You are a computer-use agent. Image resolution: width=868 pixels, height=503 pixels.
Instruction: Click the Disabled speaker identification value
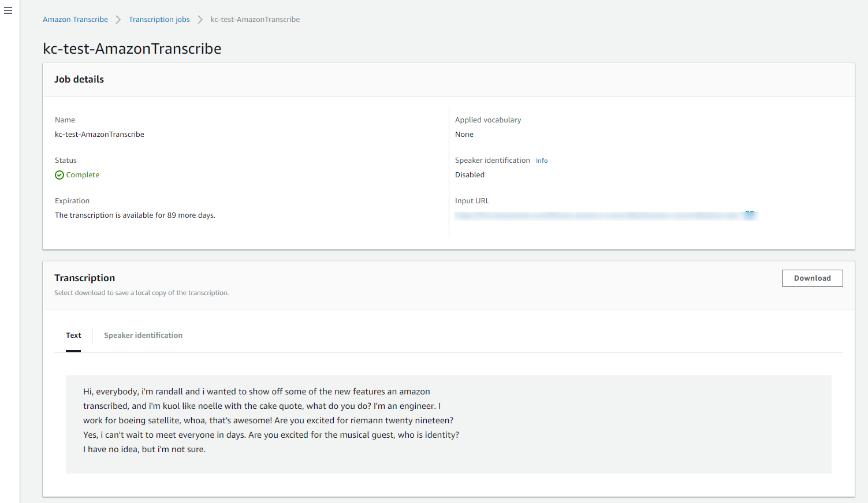(x=470, y=175)
